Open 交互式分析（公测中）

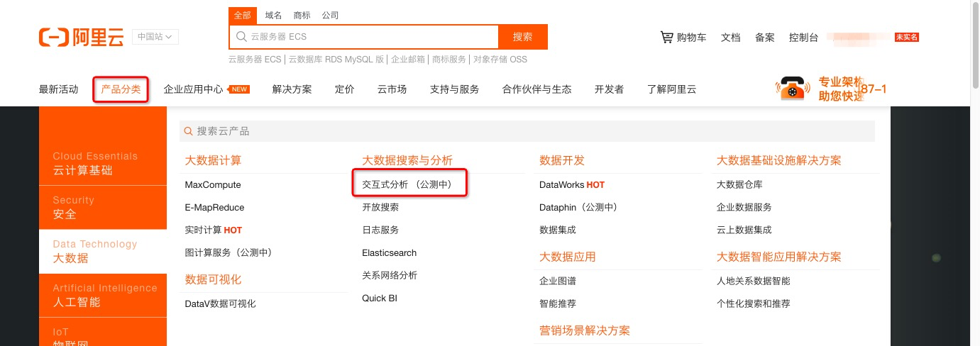point(407,184)
